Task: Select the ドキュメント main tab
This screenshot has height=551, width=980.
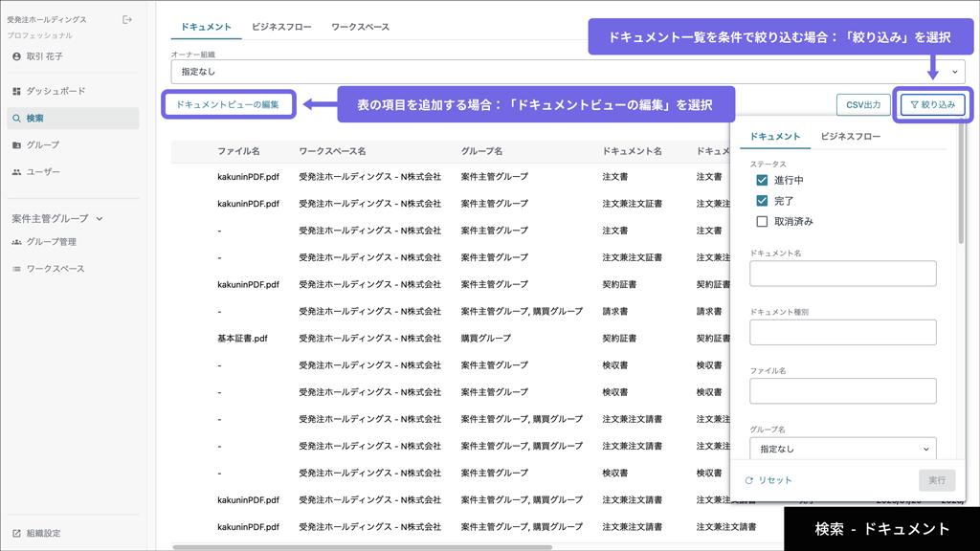Action: (207, 27)
